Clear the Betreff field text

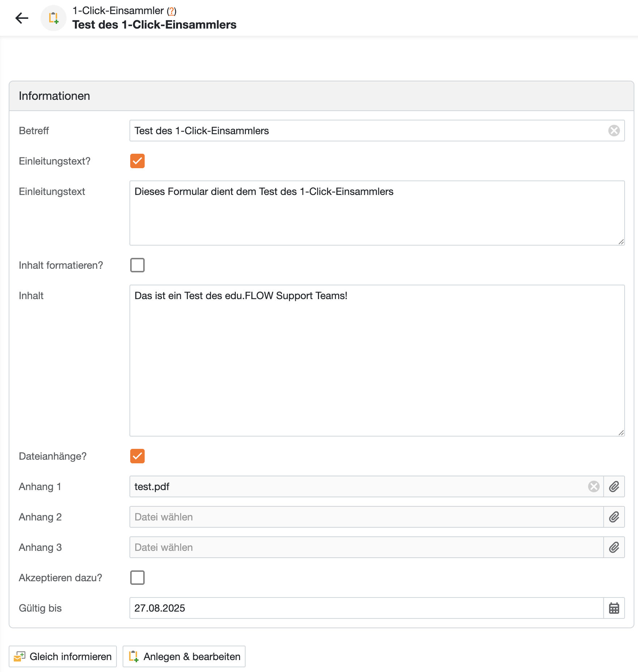pos(614,131)
